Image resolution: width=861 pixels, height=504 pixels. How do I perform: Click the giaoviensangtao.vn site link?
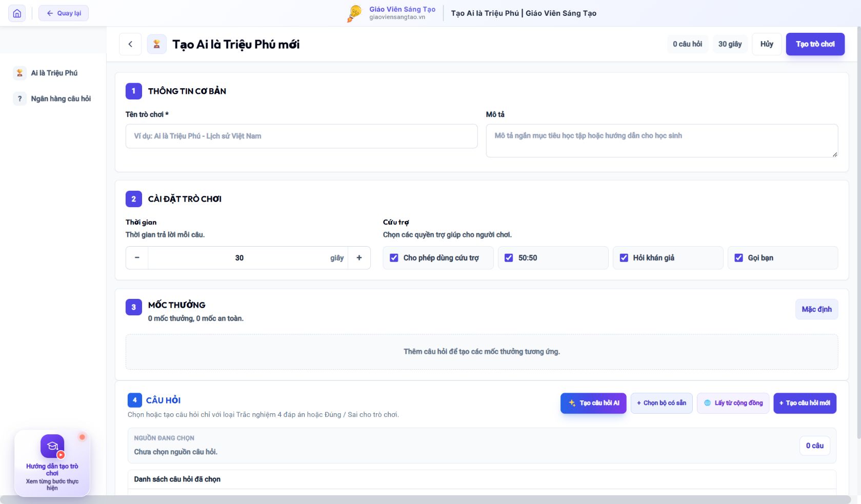coord(397,17)
